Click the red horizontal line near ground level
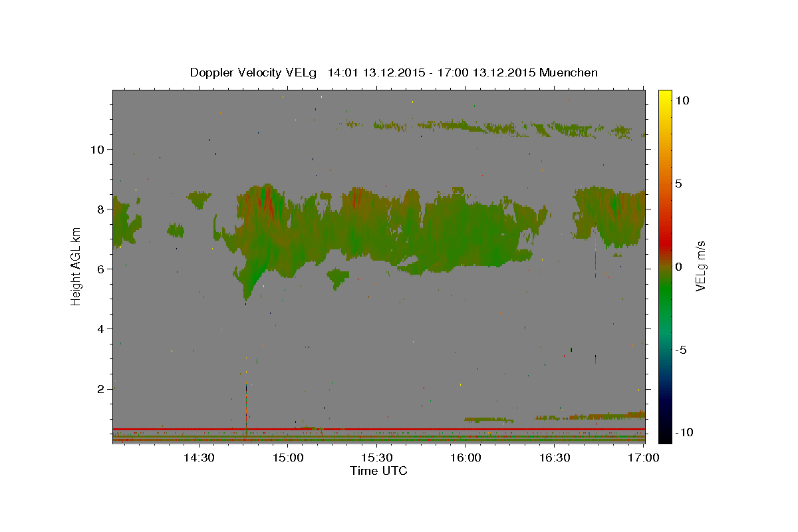Image resolution: width=798 pixels, height=532 pixels. point(378,429)
